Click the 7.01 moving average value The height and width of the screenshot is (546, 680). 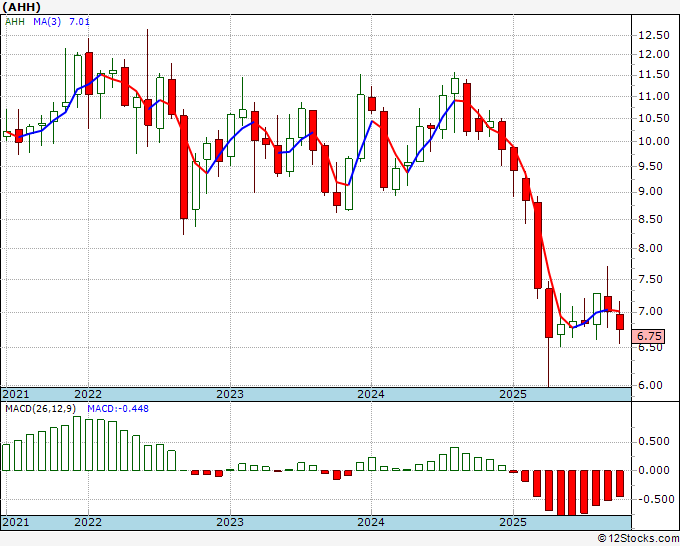click(79, 21)
